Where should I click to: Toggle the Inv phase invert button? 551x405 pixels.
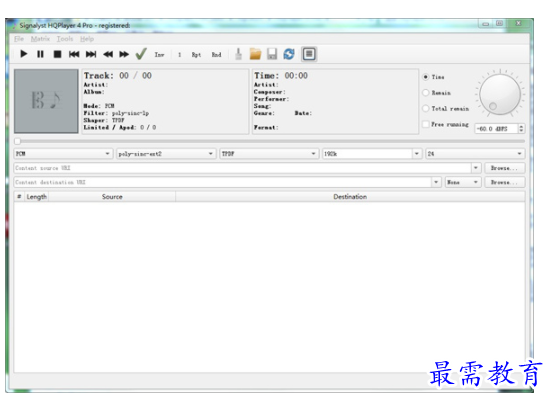pos(159,54)
